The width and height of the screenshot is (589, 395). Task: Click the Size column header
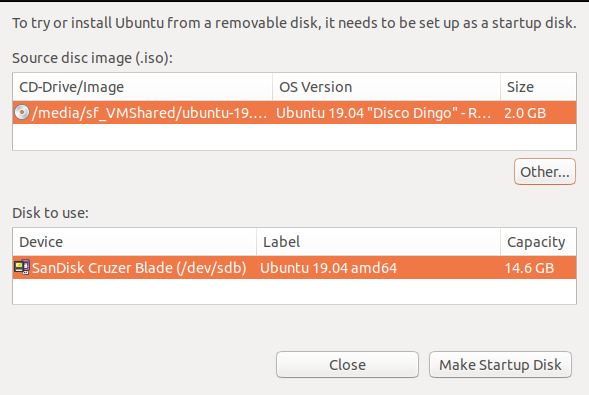coord(538,87)
